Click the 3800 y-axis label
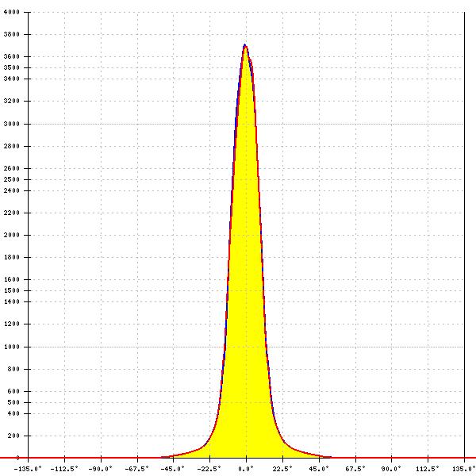This screenshot has width=476, height=476. coord(12,34)
